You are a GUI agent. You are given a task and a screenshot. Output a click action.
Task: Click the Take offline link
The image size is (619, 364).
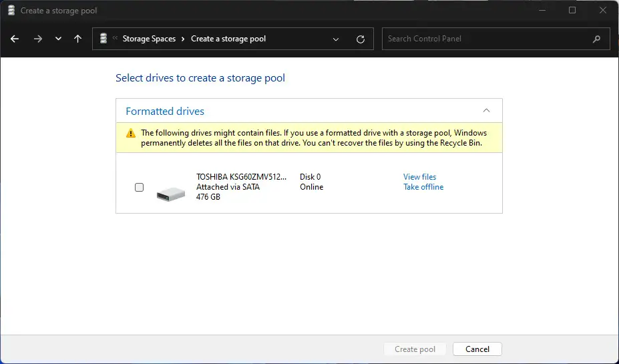pyautogui.click(x=423, y=187)
